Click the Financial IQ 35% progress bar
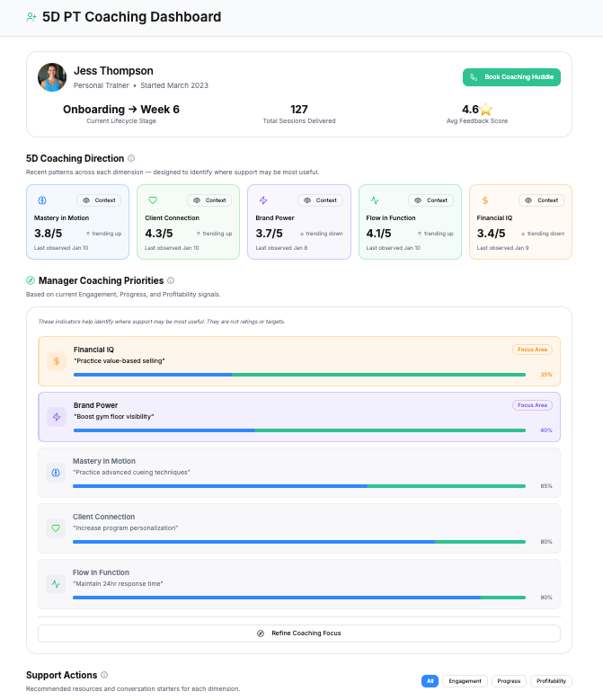 click(x=299, y=375)
